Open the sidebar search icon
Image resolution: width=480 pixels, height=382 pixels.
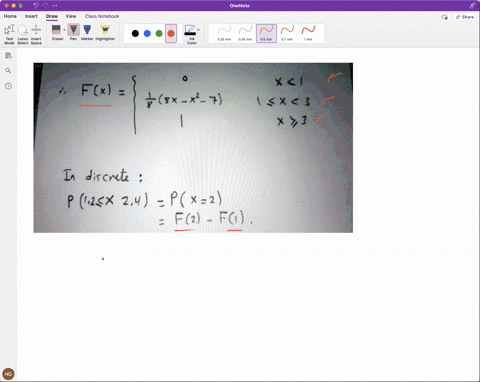(8, 71)
